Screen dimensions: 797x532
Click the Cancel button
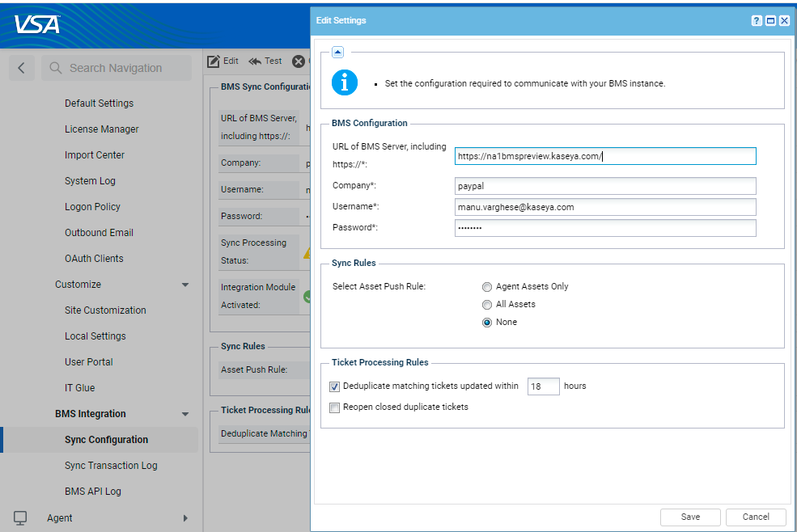[x=756, y=517]
